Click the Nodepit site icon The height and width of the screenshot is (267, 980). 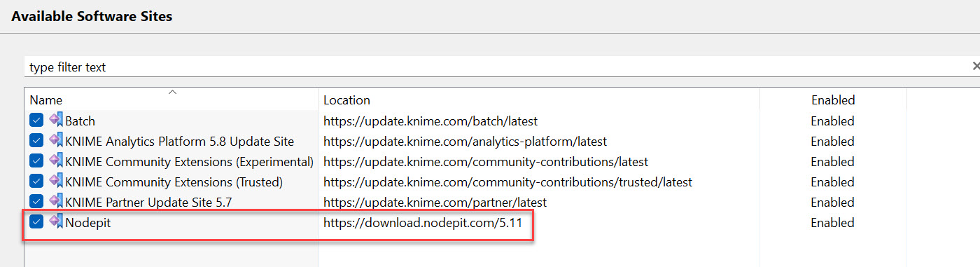[55, 222]
